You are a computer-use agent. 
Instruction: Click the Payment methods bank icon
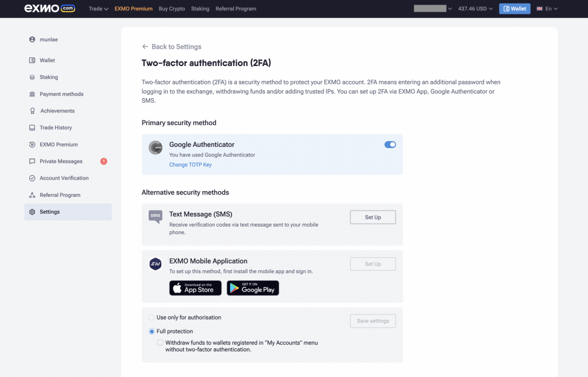[32, 94]
